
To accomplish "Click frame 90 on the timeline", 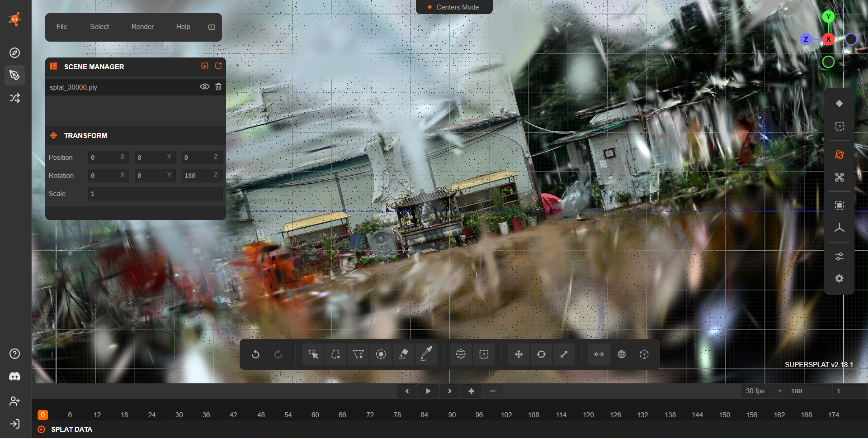I will 452,415.
